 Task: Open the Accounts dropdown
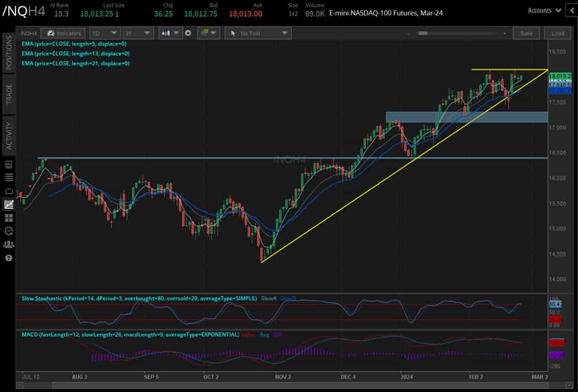coord(543,10)
